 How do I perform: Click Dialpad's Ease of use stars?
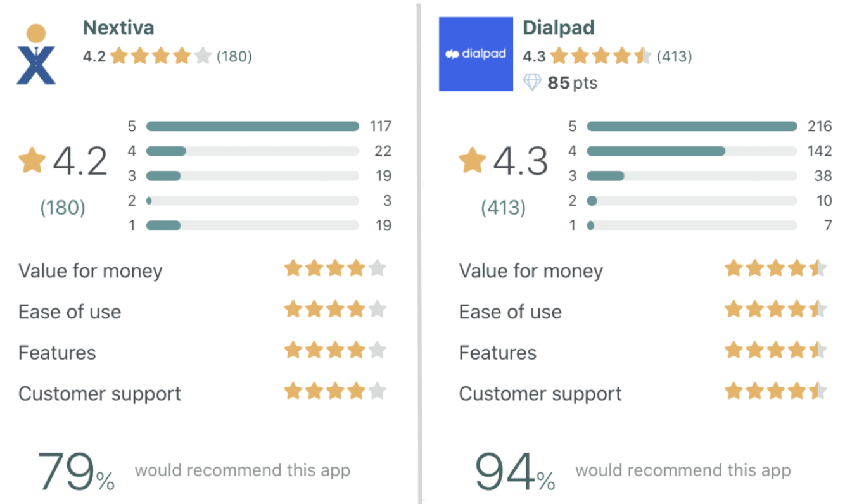pos(775,310)
